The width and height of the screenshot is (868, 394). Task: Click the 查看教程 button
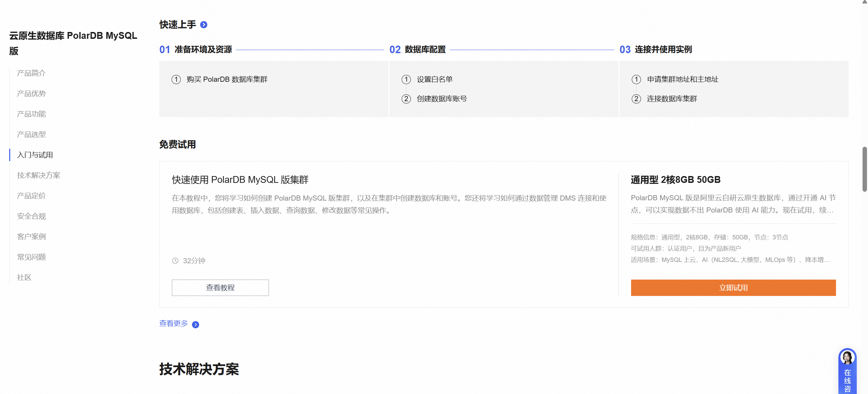click(220, 288)
